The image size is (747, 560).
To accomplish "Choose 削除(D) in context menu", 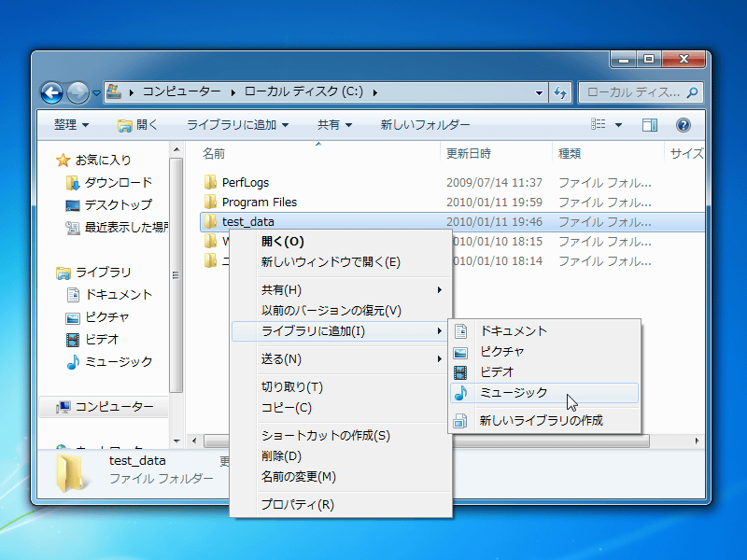I will (340, 456).
